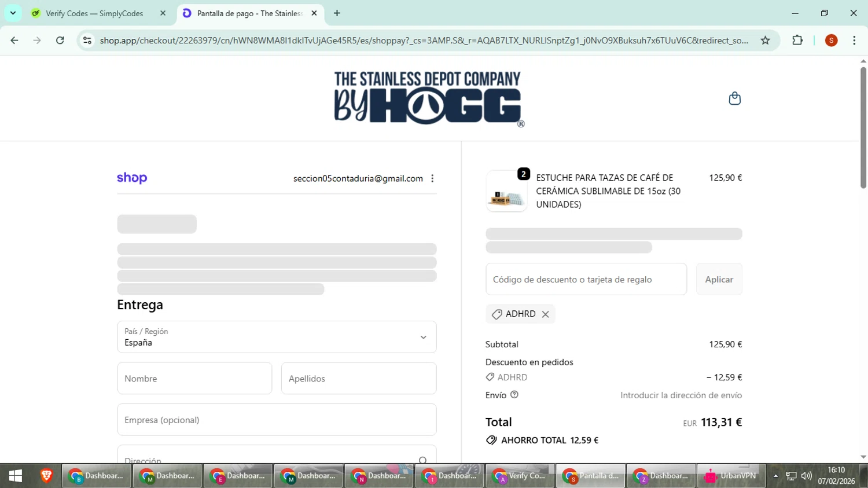Focus the discount code or gift card field
Viewport: 868px width, 488px height.
coord(586,279)
